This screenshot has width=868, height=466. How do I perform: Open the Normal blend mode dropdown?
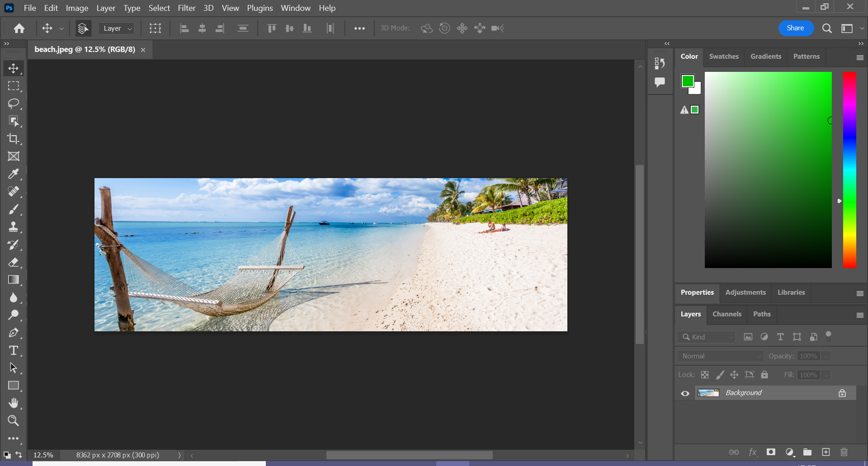(x=720, y=356)
